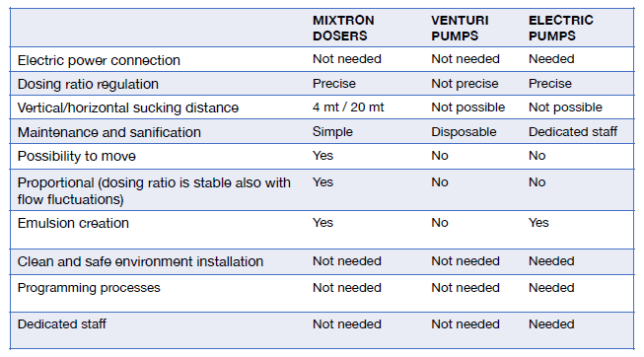Click the Dedicated staff cell in Maintenance row

pyautogui.click(x=573, y=132)
